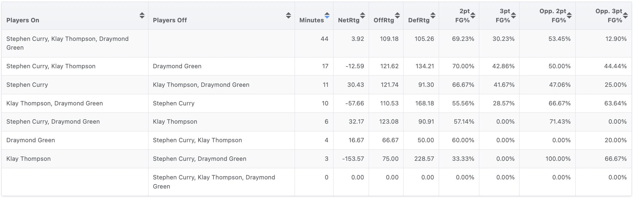
Task: Click Klay Thompson in Players On column
Action: (x=28, y=159)
